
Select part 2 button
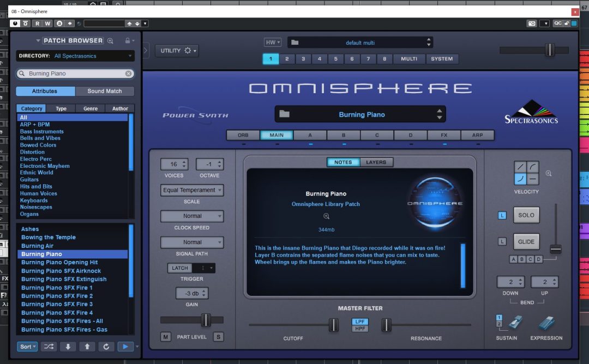click(x=287, y=58)
